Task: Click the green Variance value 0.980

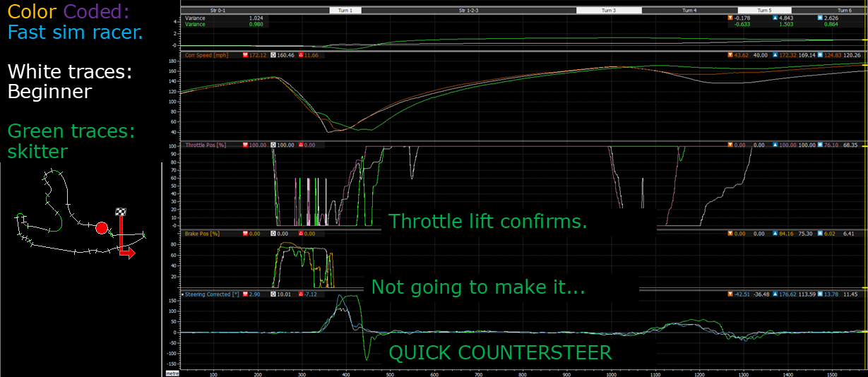Action: click(256, 24)
